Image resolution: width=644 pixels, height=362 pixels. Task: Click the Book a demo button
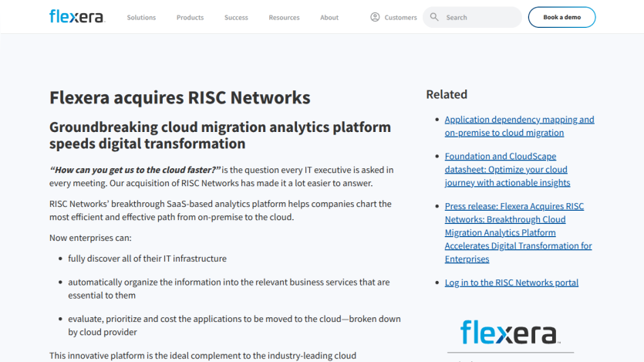pos(561,17)
